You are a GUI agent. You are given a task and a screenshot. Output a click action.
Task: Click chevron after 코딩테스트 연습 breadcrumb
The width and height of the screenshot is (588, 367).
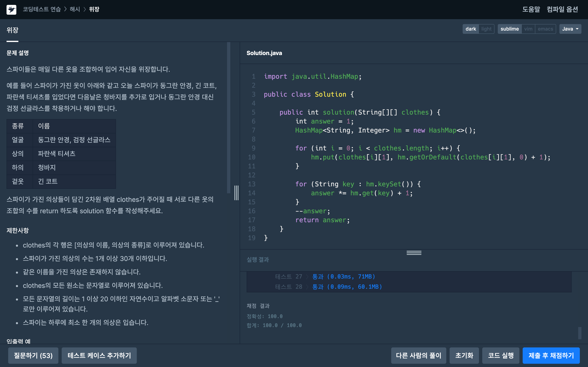[x=65, y=9]
